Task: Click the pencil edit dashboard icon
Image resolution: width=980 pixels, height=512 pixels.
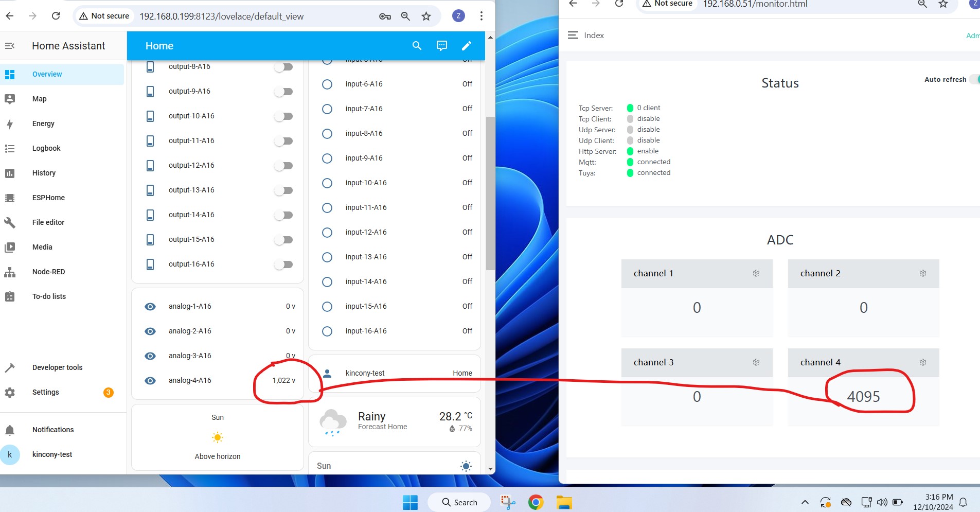Action: (466, 46)
